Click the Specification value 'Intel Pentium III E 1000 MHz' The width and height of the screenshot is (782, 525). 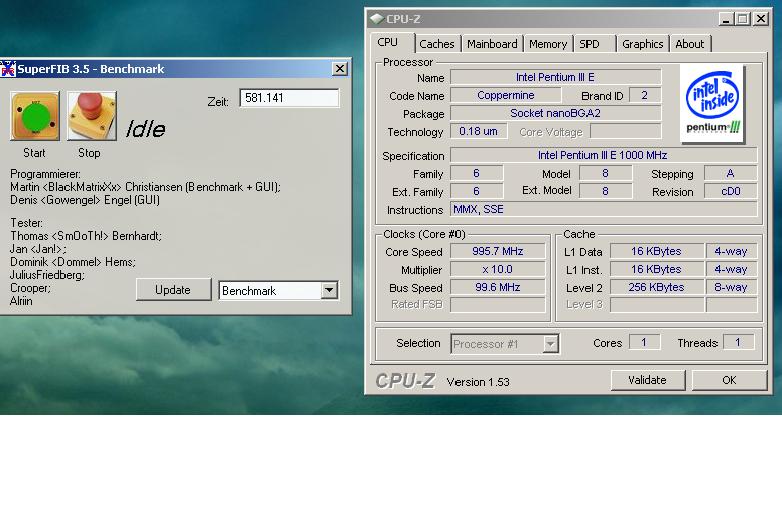pos(603,155)
